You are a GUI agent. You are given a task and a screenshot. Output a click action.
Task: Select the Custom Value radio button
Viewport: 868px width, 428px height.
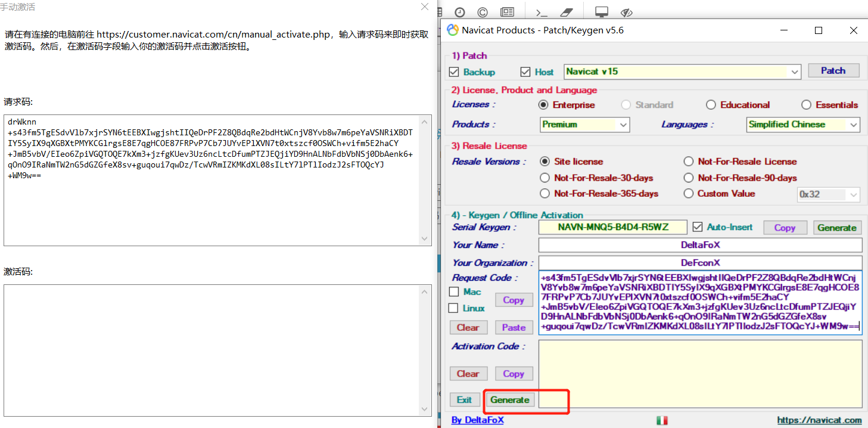click(x=689, y=194)
